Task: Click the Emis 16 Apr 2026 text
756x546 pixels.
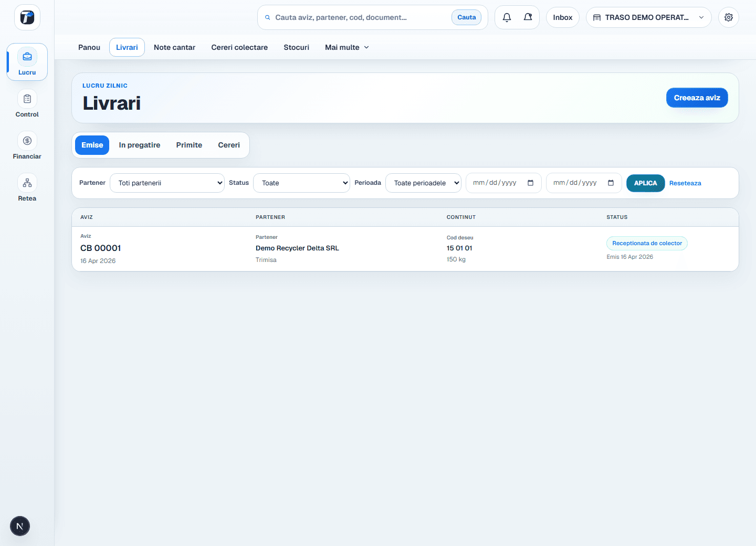Action: pyautogui.click(x=629, y=257)
